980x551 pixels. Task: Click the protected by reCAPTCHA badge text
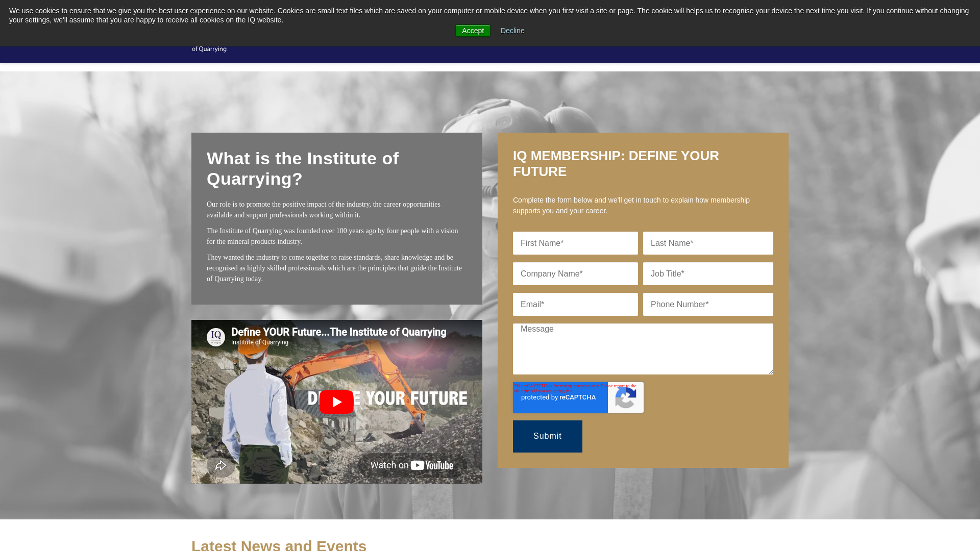(x=558, y=397)
